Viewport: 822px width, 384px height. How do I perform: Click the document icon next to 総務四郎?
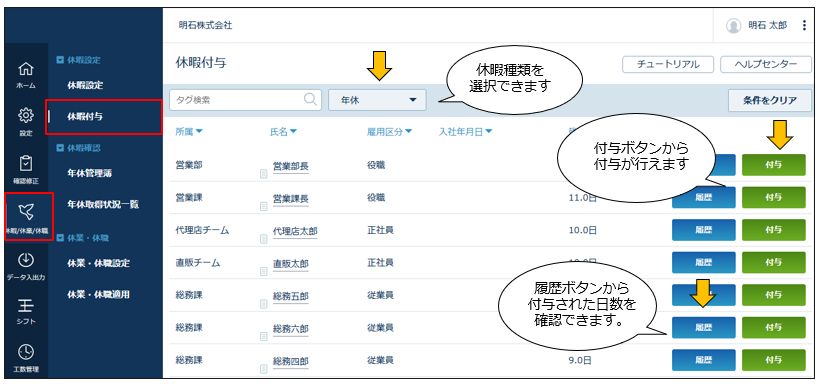coord(264,369)
